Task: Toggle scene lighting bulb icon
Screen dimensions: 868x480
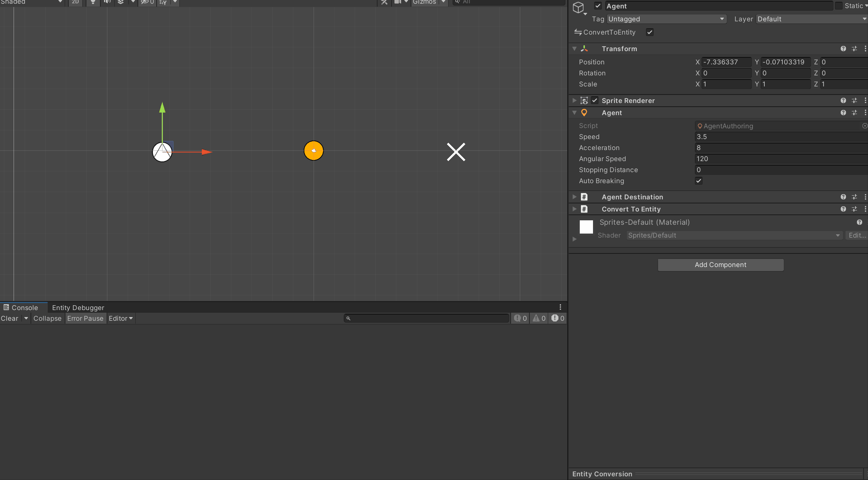Action: click(93, 2)
